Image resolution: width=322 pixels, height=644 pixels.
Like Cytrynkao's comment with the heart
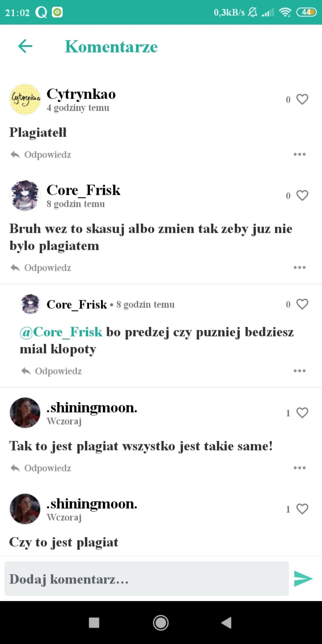pyautogui.click(x=302, y=99)
